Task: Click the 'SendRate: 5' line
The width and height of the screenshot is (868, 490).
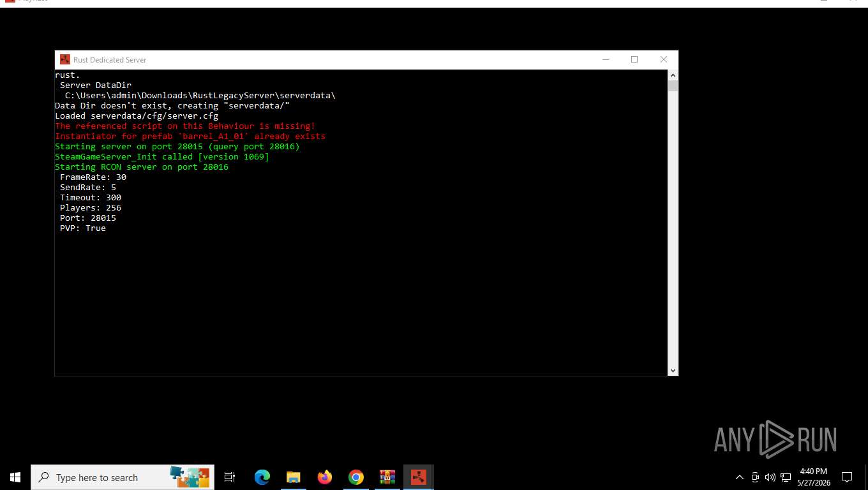Action: [88, 188]
